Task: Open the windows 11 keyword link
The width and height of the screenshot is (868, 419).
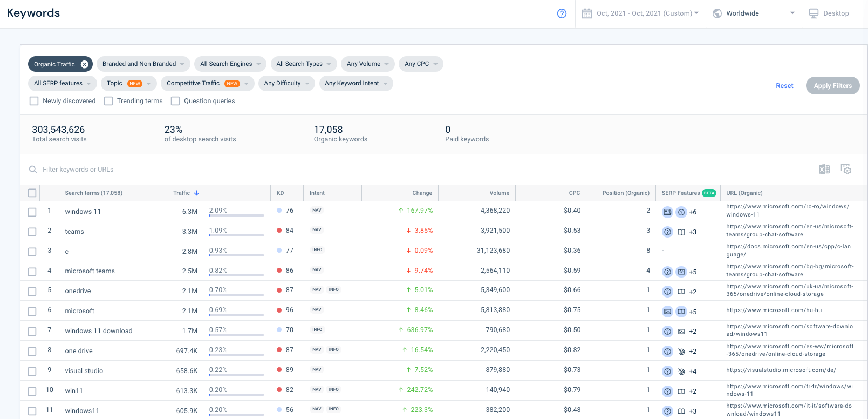Action: click(83, 212)
